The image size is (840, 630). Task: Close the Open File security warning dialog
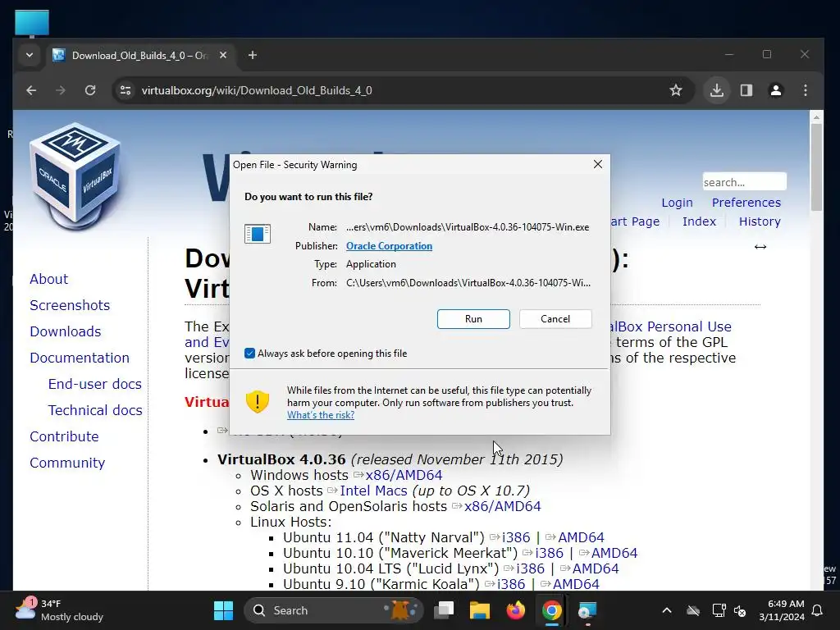point(598,164)
